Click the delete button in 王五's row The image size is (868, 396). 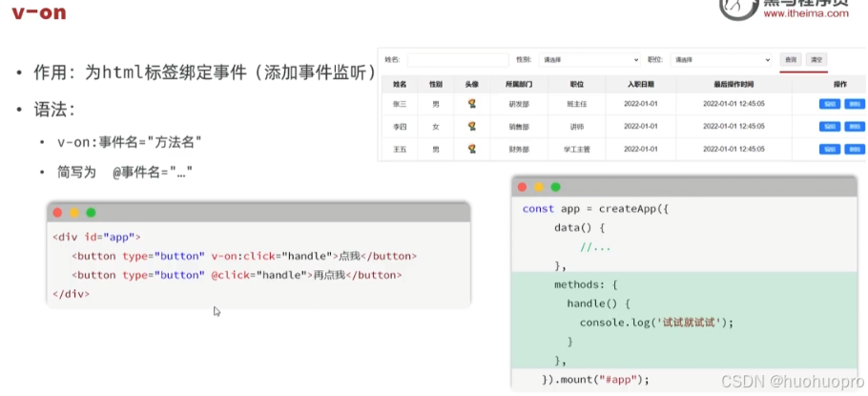coord(855,149)
